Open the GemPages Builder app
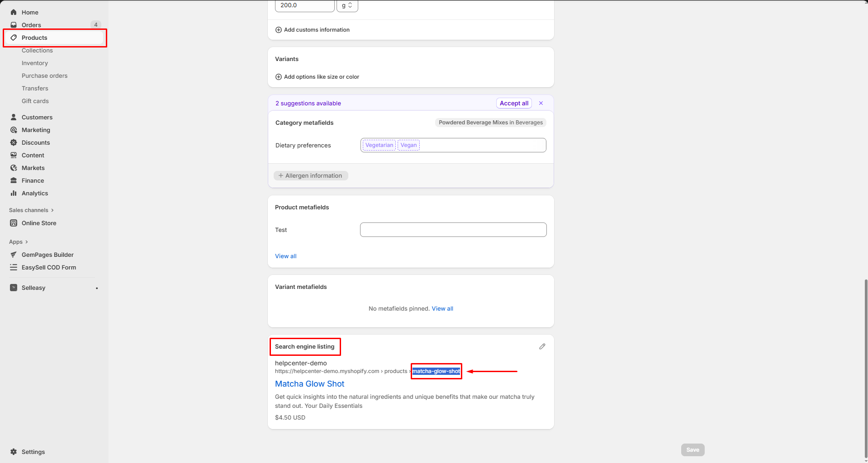 (47, 255)
